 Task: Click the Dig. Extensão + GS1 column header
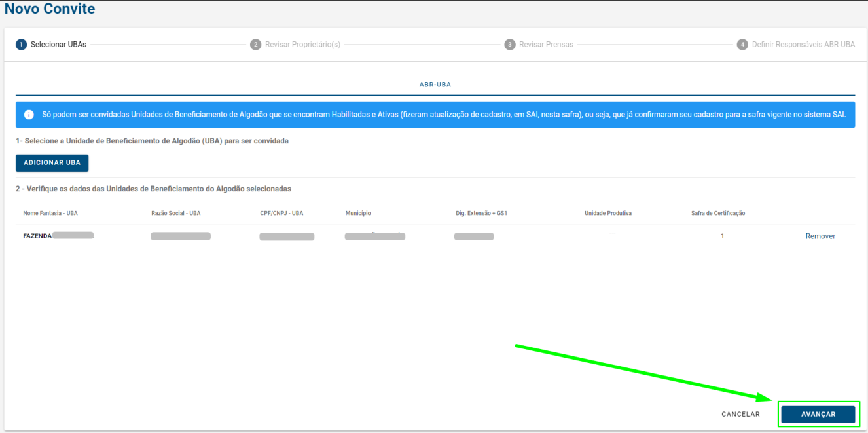(482, 213)
